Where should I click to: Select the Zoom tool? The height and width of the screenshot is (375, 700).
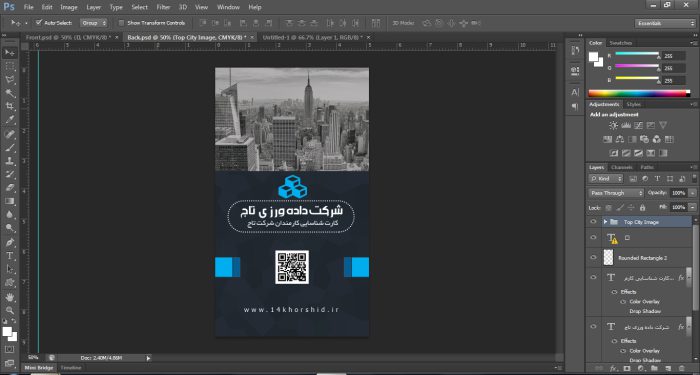click(9, 310)
